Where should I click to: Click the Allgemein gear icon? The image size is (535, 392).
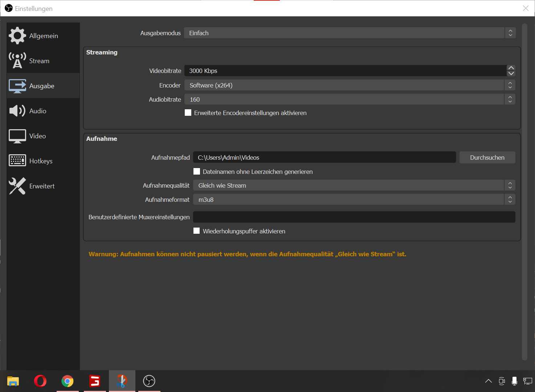(x=17, y=36)
